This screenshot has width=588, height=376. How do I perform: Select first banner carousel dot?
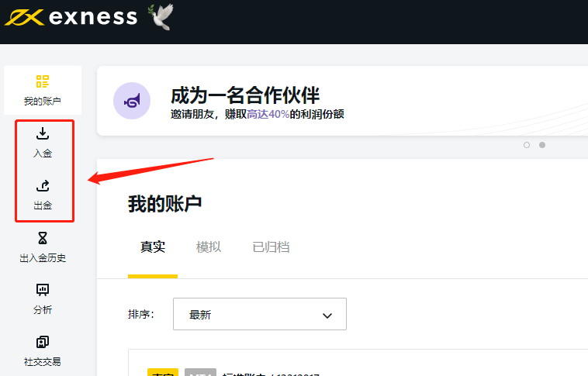[x=527, y=145]
